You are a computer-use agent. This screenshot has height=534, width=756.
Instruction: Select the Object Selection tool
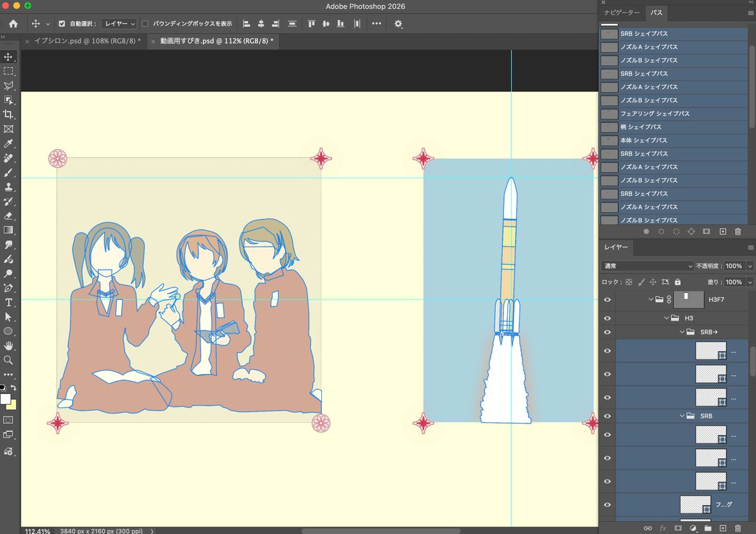(x=8, y=100)
